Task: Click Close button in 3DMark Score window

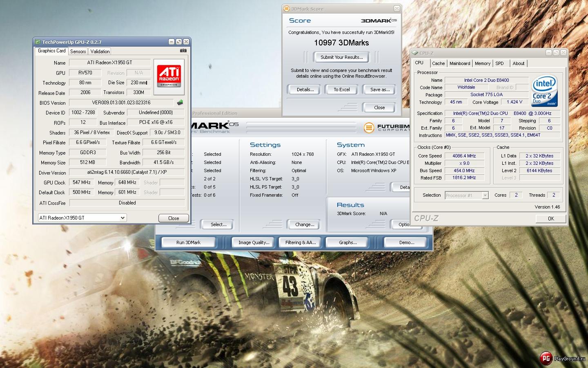Action: (379, 108)
